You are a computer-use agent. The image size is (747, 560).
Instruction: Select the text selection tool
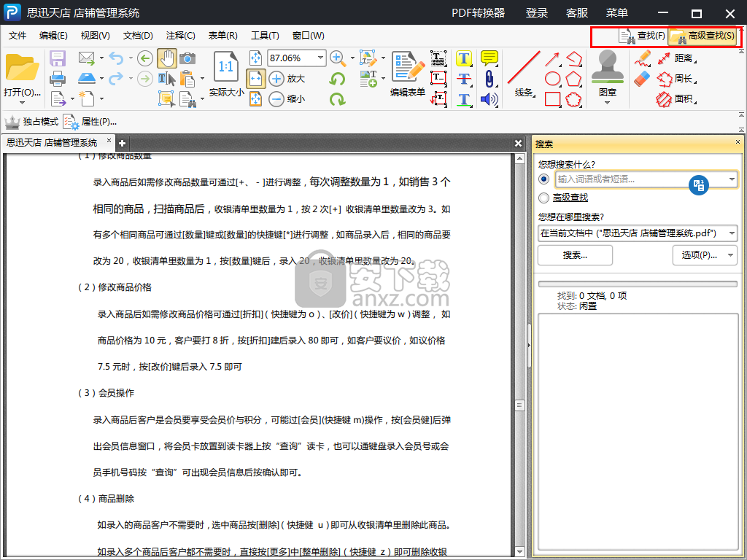click(166, 79)
